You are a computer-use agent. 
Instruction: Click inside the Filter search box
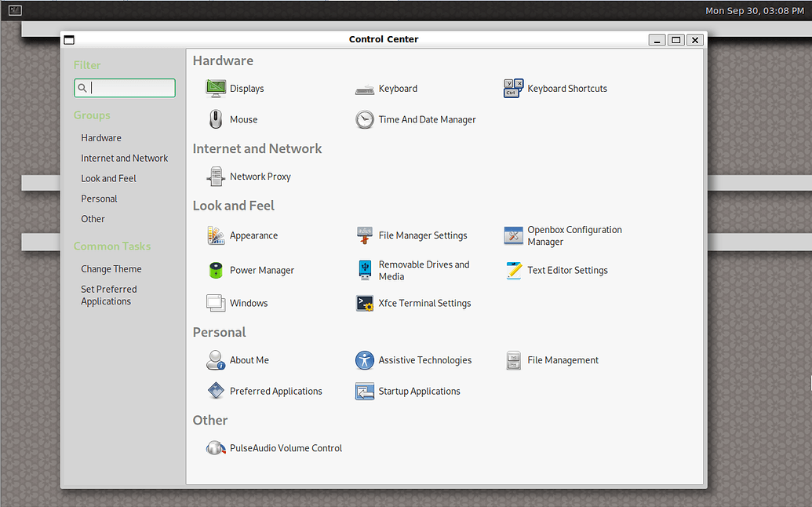tap(124, 88)
